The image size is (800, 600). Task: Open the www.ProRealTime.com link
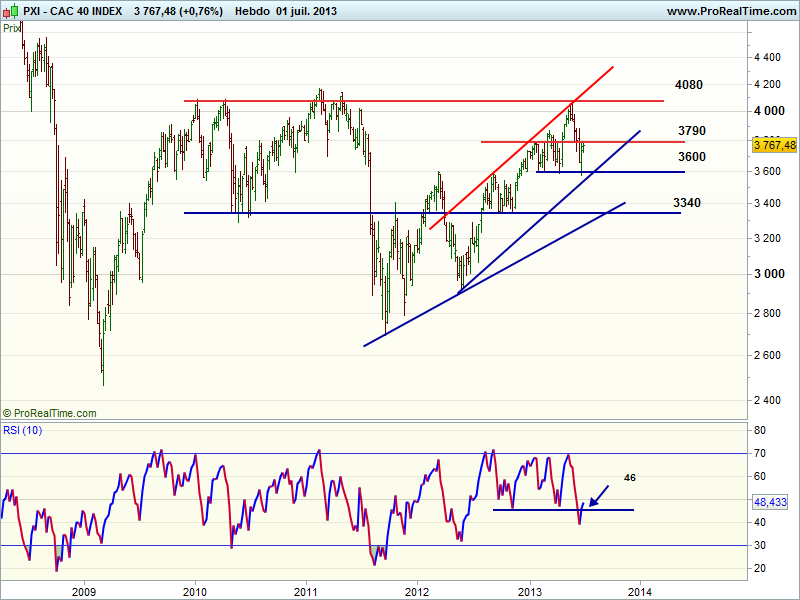tap(730, 11)
